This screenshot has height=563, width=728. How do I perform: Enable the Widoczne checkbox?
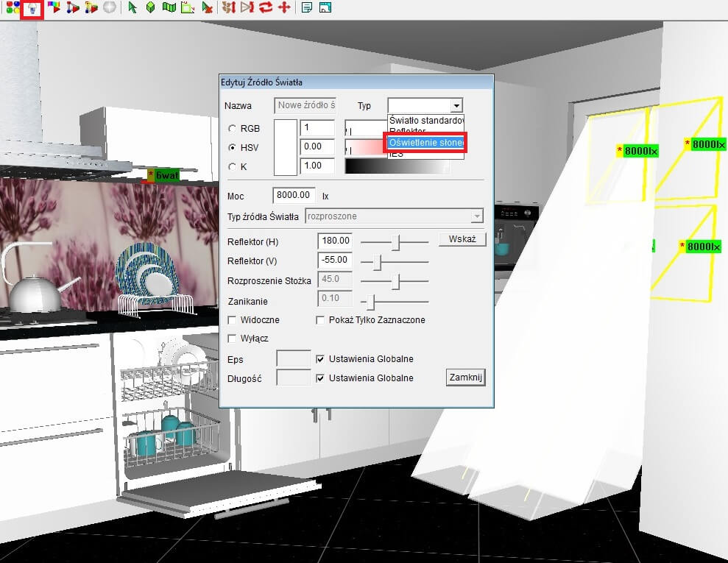click(233, 320)
